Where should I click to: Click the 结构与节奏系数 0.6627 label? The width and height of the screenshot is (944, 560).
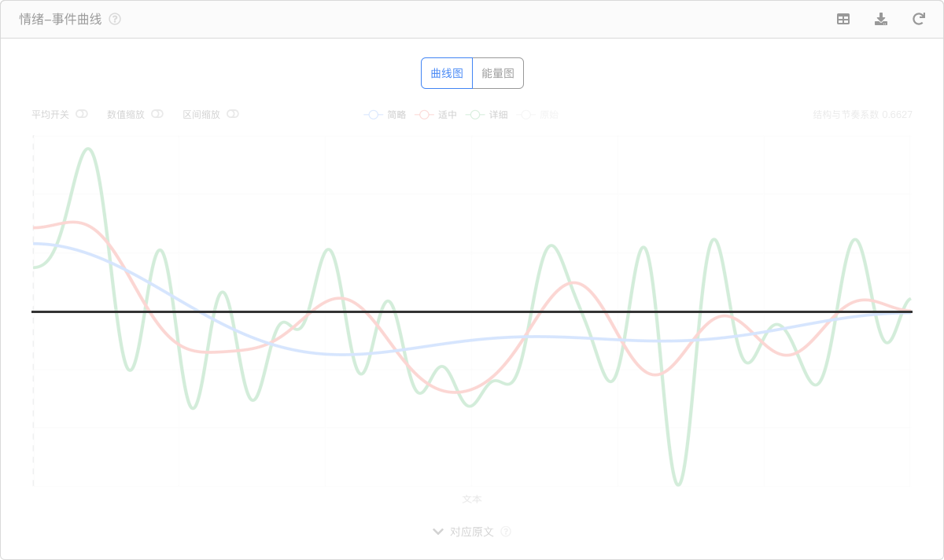862,115
